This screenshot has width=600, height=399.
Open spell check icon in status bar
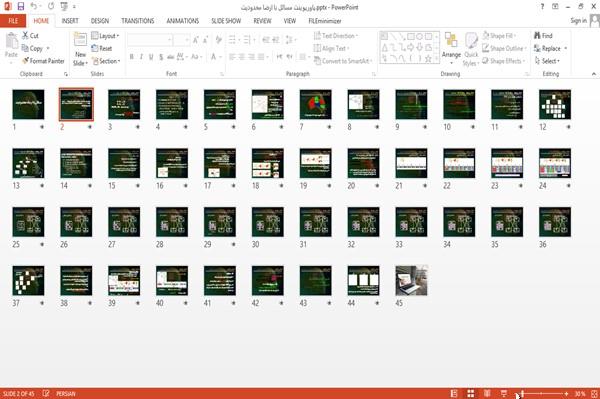tap(46, 393)
